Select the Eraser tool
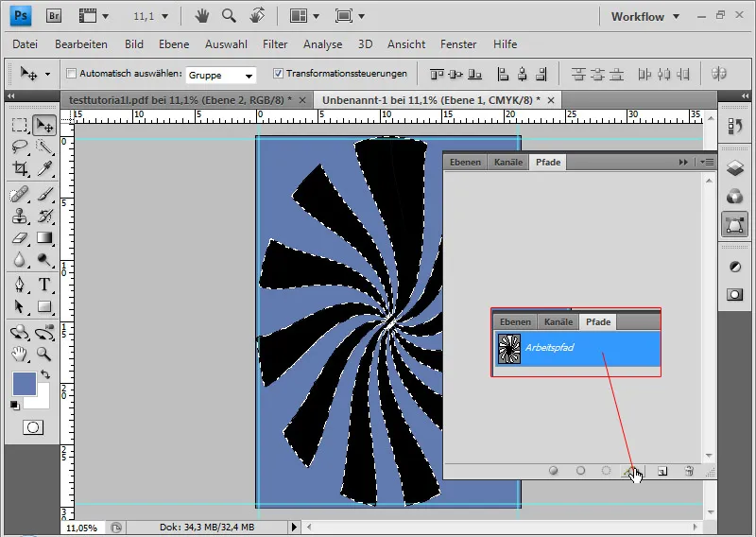 19,237
